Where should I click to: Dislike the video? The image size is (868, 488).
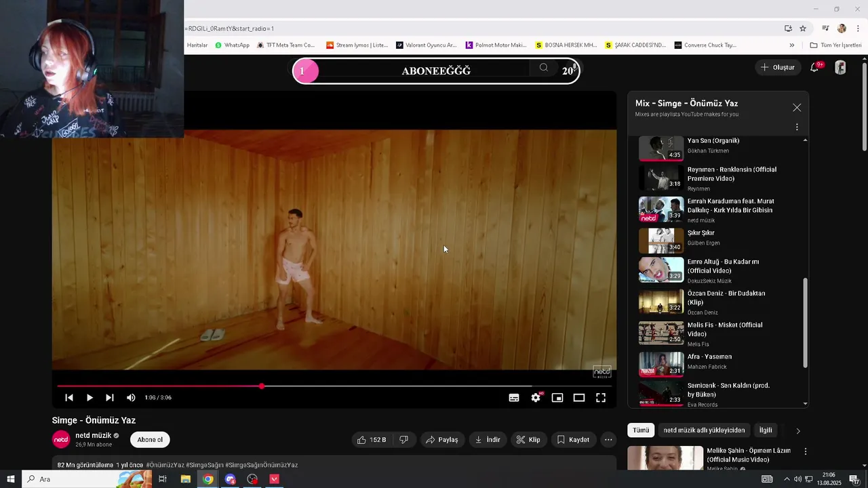tap(404, 440)
